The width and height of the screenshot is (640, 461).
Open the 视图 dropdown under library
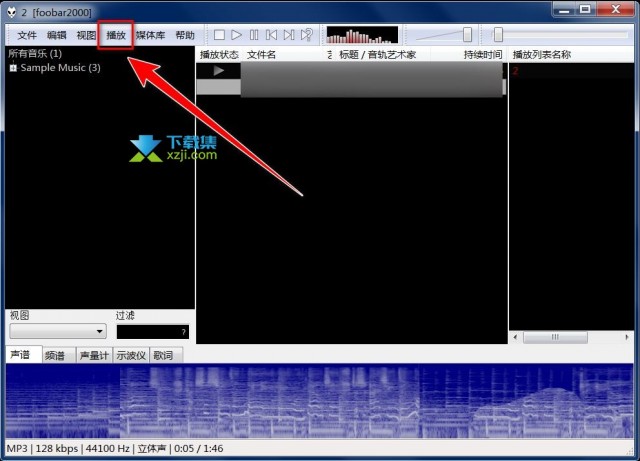point(58,331)
